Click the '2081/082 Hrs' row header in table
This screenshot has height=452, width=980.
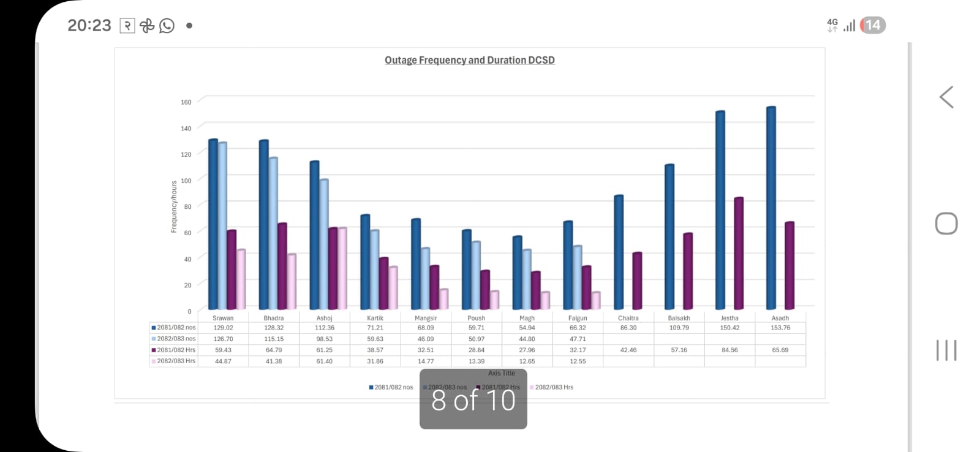[176, 350]
